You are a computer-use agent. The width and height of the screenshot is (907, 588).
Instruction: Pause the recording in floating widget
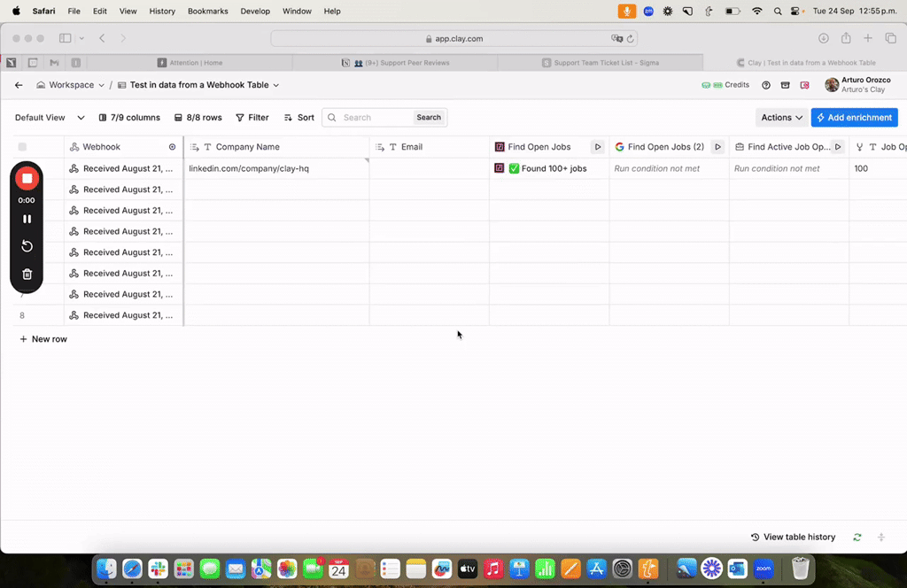(x=27, y=219)
